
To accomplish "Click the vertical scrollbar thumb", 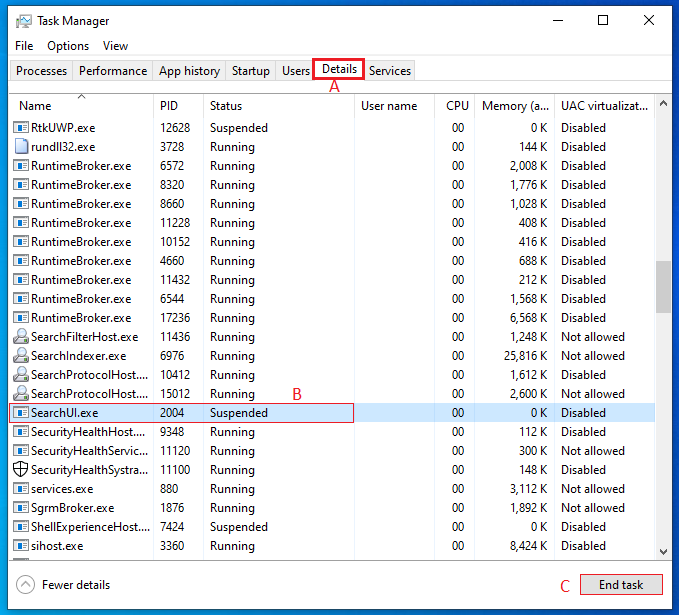I will [663, 288].
